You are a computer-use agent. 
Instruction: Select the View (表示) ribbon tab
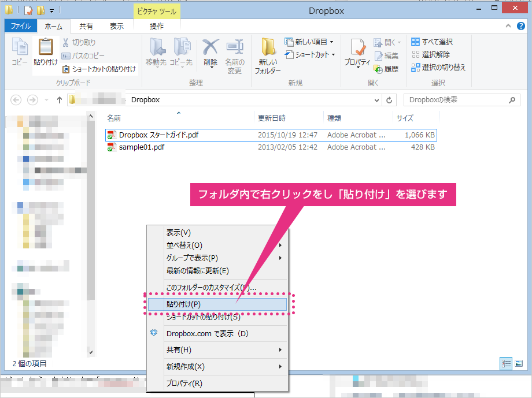117,26
